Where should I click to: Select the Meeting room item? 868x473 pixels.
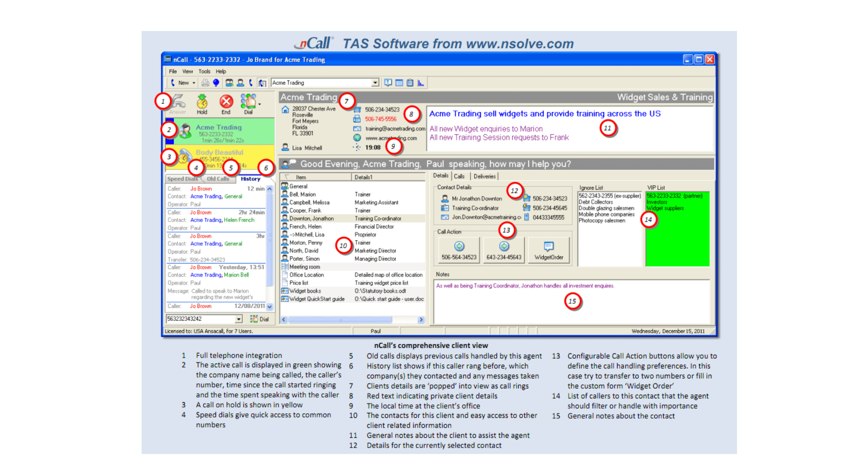point(353,267)
